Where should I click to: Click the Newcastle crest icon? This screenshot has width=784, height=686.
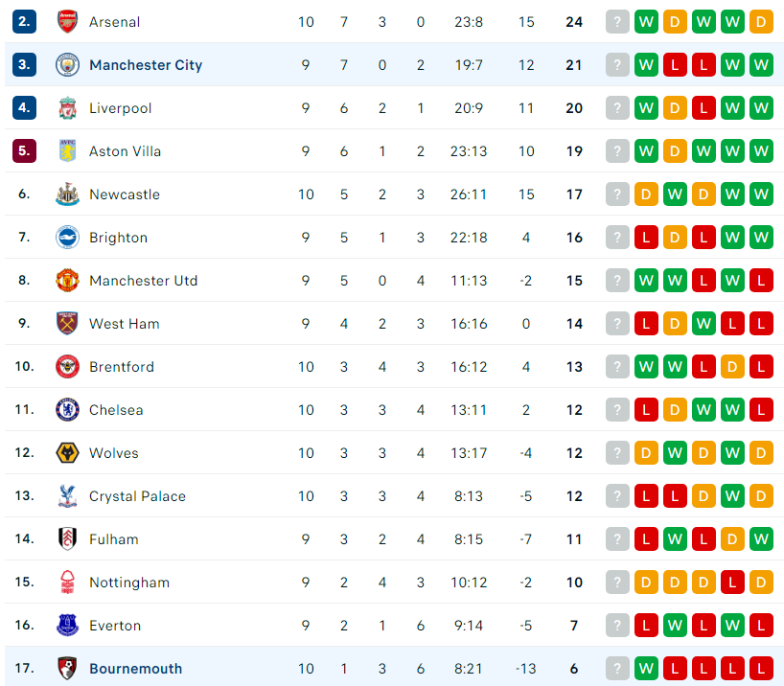click(67, 194)
